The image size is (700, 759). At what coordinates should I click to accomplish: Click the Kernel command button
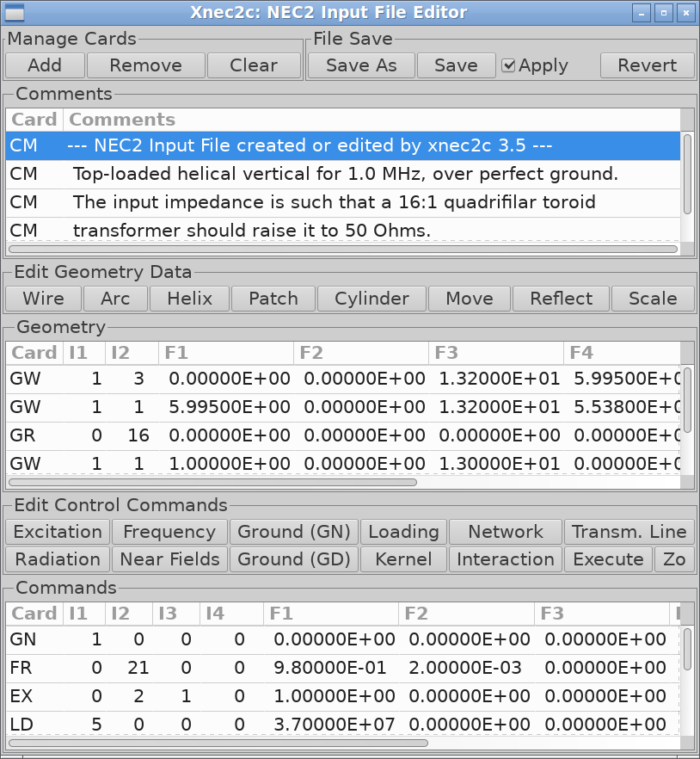403,559
